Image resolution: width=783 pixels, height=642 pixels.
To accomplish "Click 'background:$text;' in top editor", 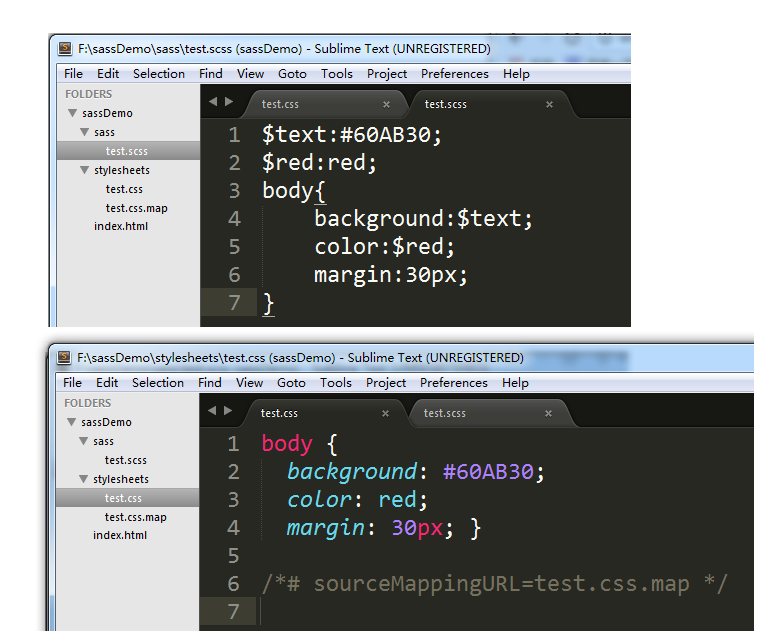I will click(423, 219).
